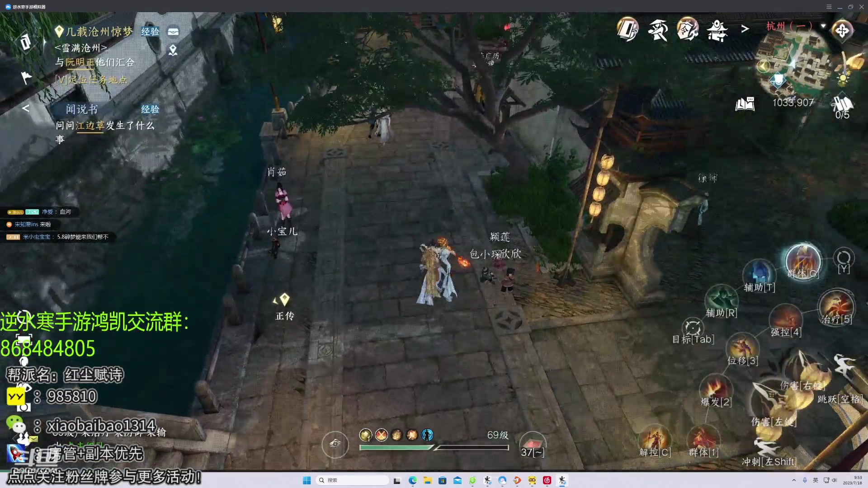The image size is (868, 488).
Task: Click the [Y] cycle skill button
Action: 844,260
